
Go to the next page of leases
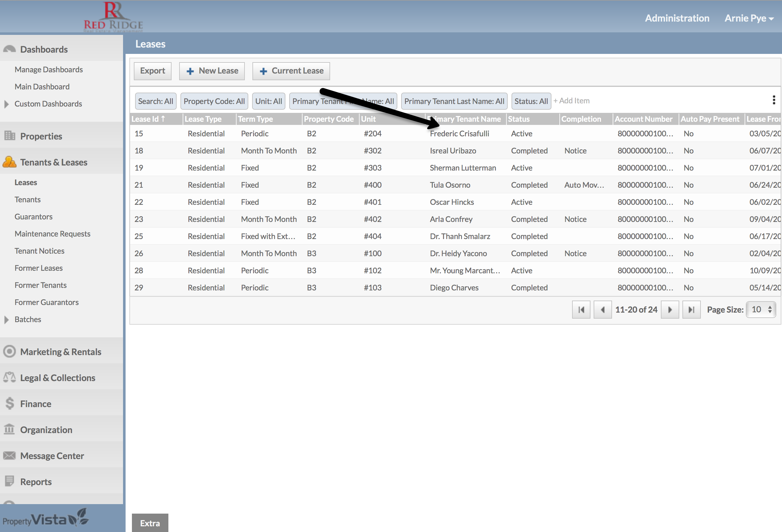(670, 309)
